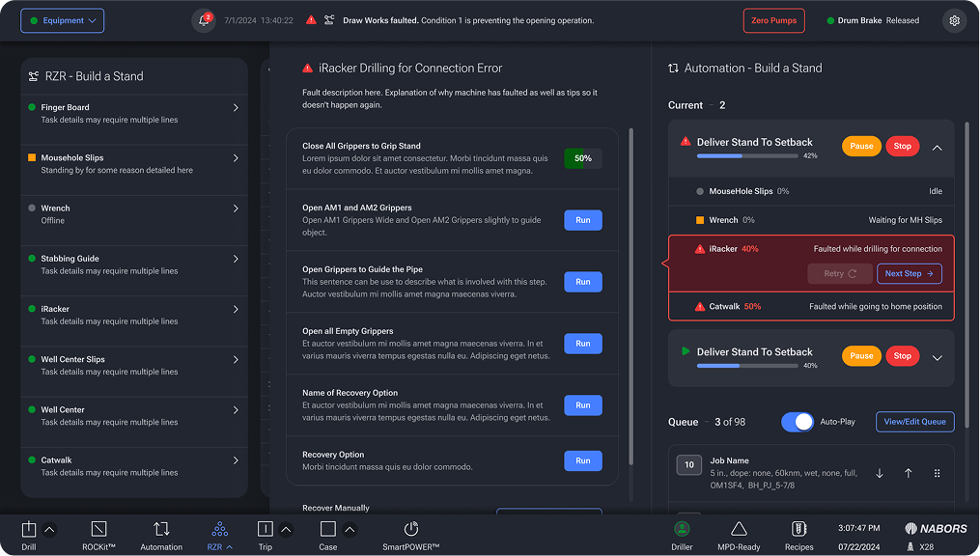Collapse the first Deliver Stand To Setback card

pyautogui.click(x=936, y=149)
